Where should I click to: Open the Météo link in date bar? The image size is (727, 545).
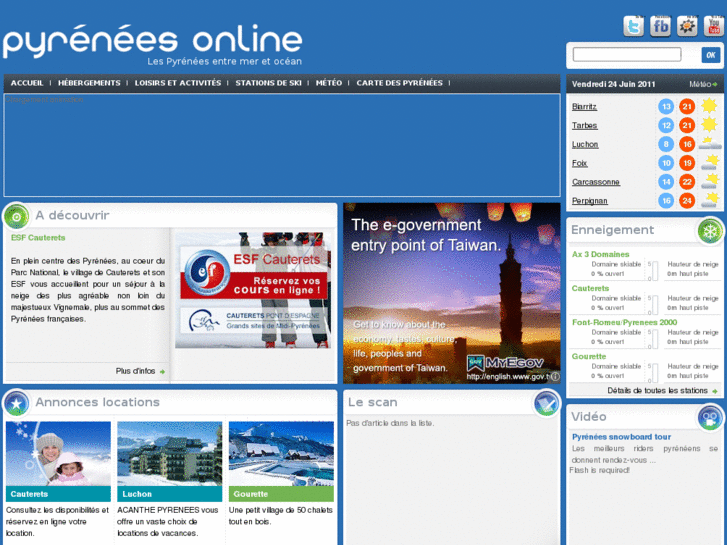700,84
